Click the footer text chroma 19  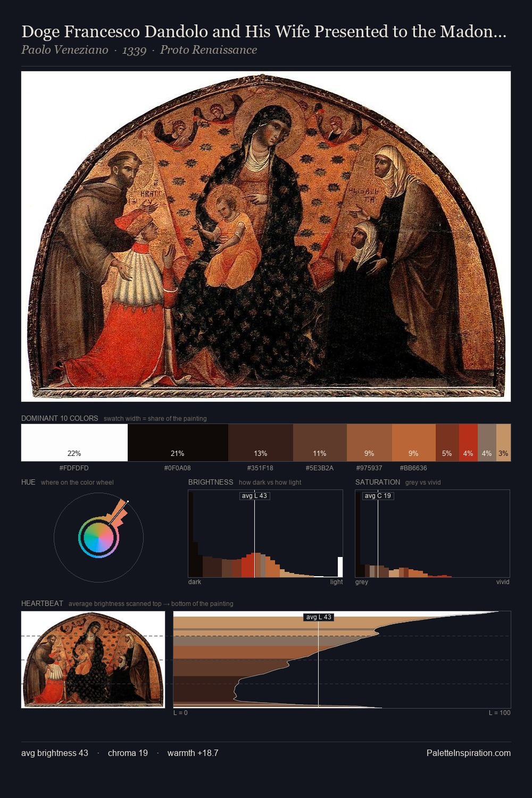coord(128,753)
